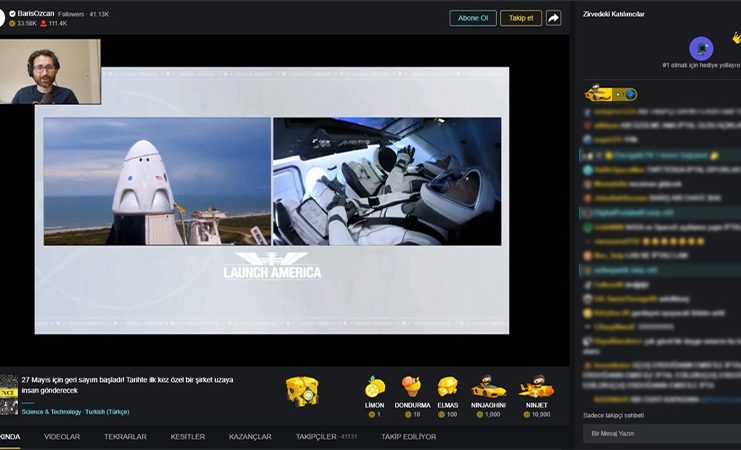The height and width of the screenshot is (450, 741).
Task: Switch to the Videolar tab
Action: tap(62, 437)
